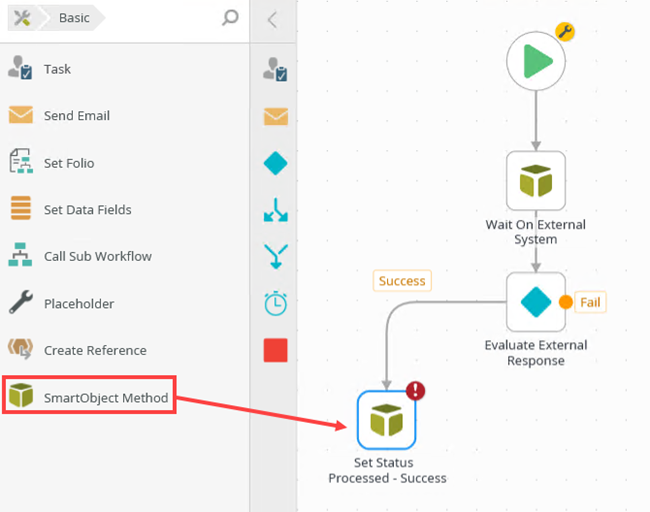Pick the email envelope in the favorites bar
This screenshot has width=650, height=512.
pos(276,116)
